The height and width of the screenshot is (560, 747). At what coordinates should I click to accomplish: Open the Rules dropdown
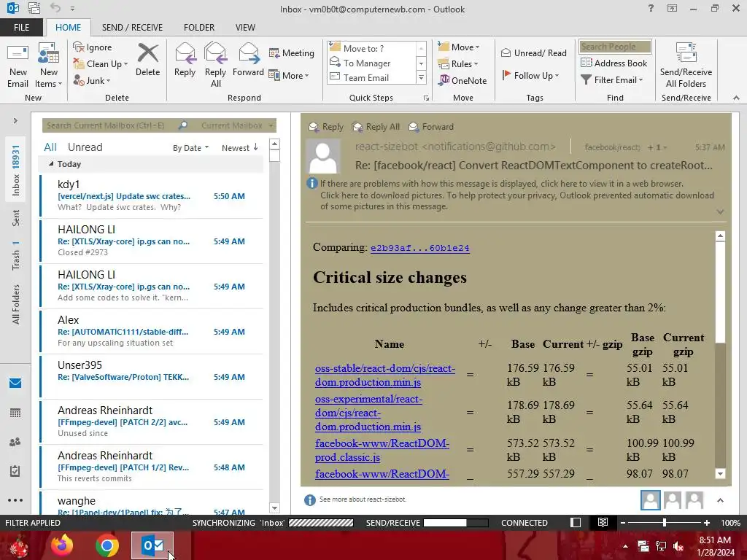(x=458, y=64)
